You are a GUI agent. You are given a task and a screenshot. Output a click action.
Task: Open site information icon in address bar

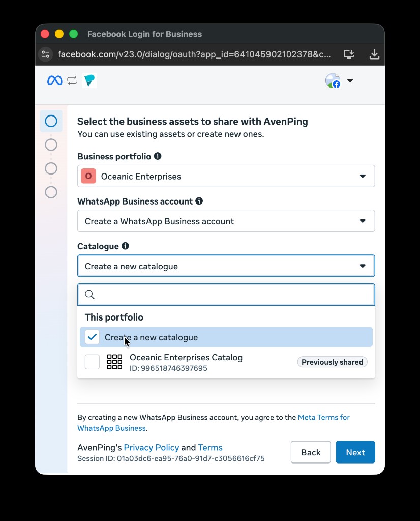(46, 54)
